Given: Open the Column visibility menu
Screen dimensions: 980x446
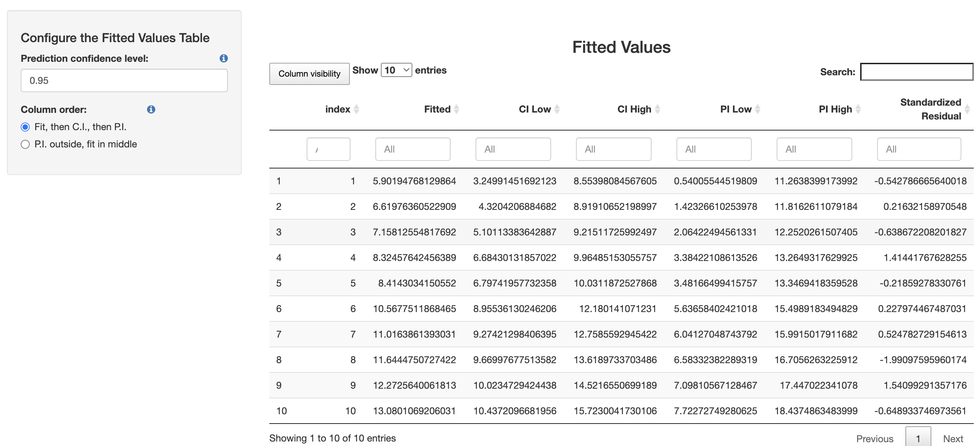Looking at the screenshot, I should tap(309, 74).
